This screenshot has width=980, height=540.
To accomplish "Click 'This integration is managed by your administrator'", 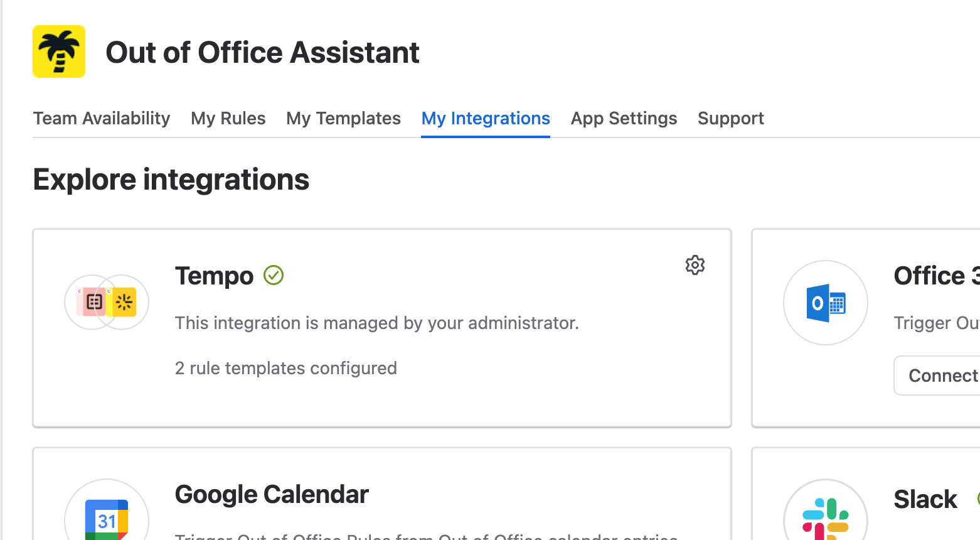I will pyautogui.click(x=376, y=323).
